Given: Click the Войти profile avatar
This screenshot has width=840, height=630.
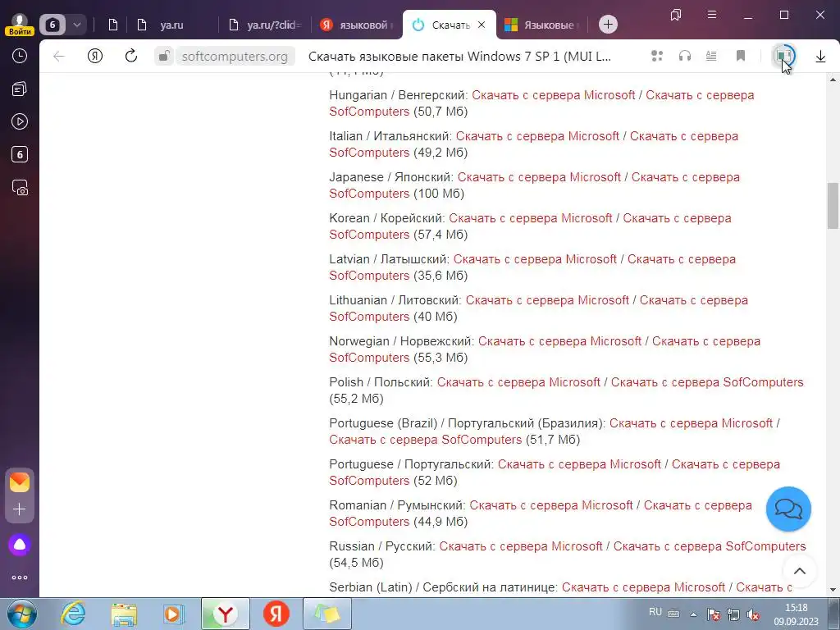Looking at the screenshot, I should pos(20,24).
